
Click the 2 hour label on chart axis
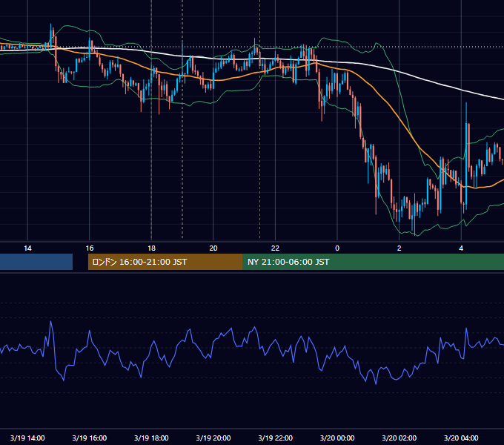[x=399, y=248]
